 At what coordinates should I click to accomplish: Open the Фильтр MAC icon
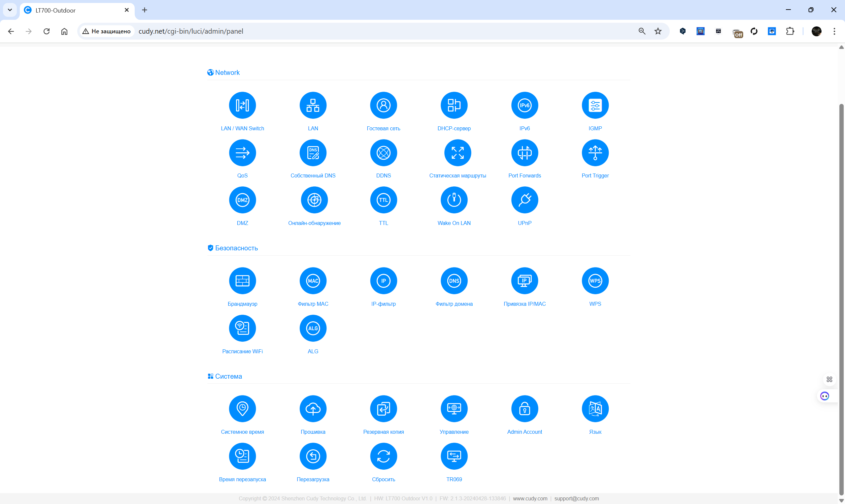313,281
